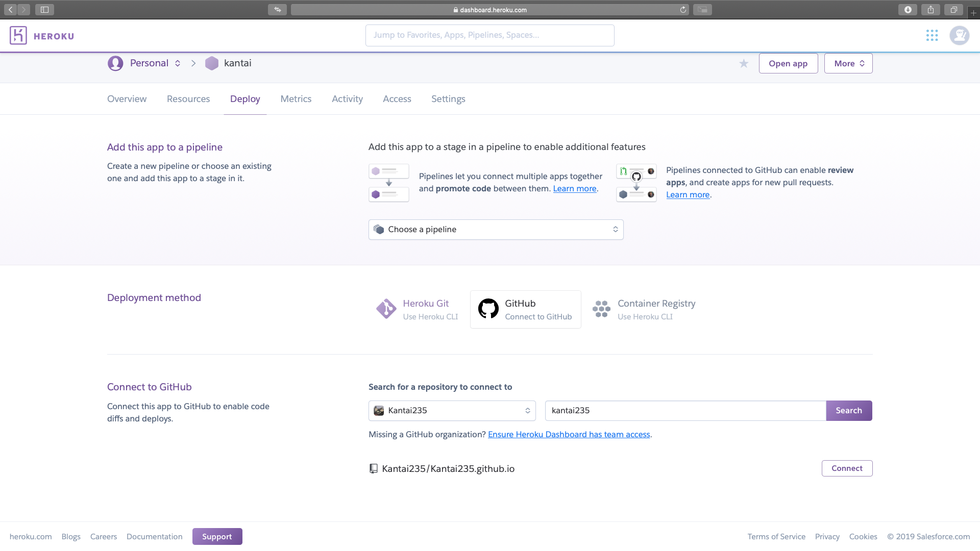
Task: Click the Safari share icon
Action: click(930, 9)
